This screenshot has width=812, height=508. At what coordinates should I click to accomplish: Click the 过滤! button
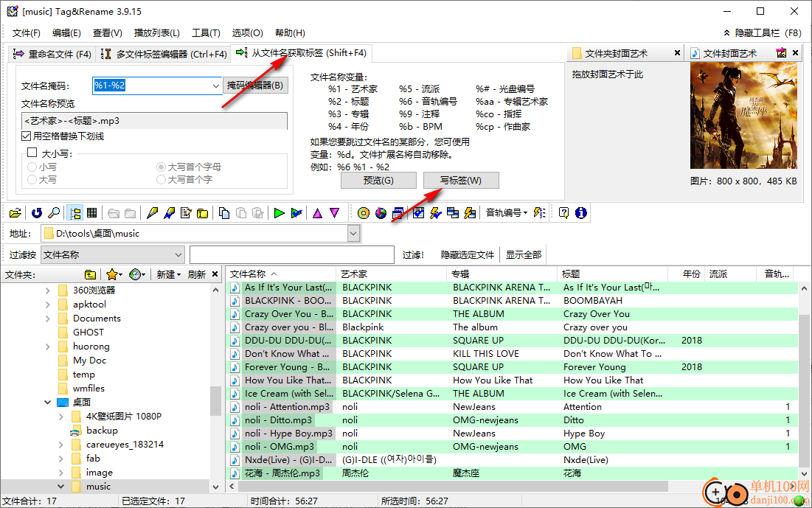(413, 255)
